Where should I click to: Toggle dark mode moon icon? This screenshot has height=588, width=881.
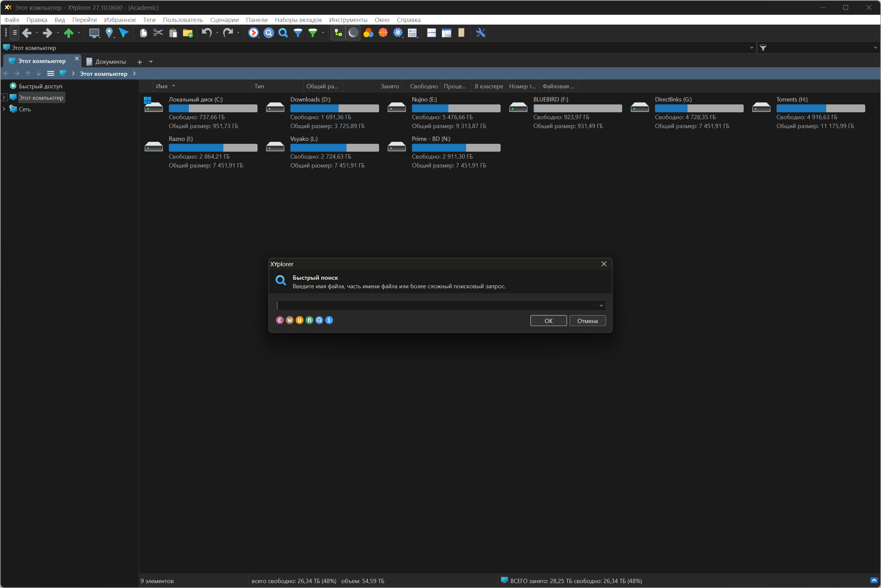pos(353,33)
